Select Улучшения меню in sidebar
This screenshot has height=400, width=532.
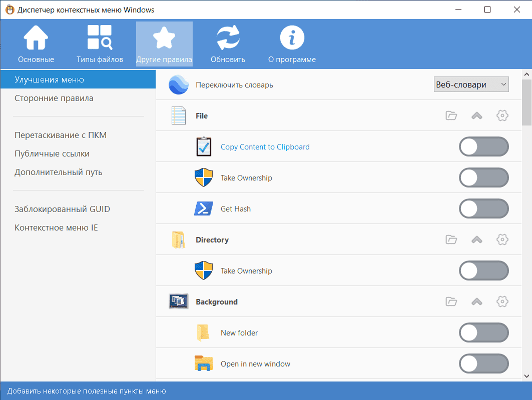click(x=78, y=79)
